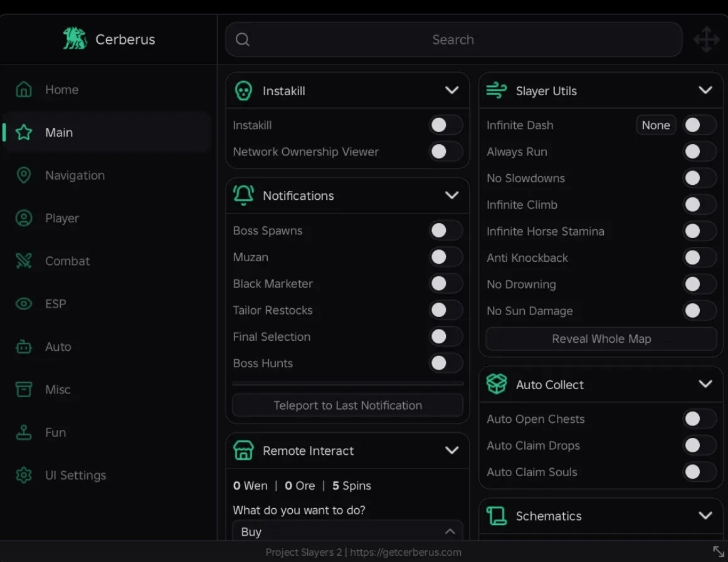
Task: Click Teleport to Last Notification button
Action: tap(348, 405)
